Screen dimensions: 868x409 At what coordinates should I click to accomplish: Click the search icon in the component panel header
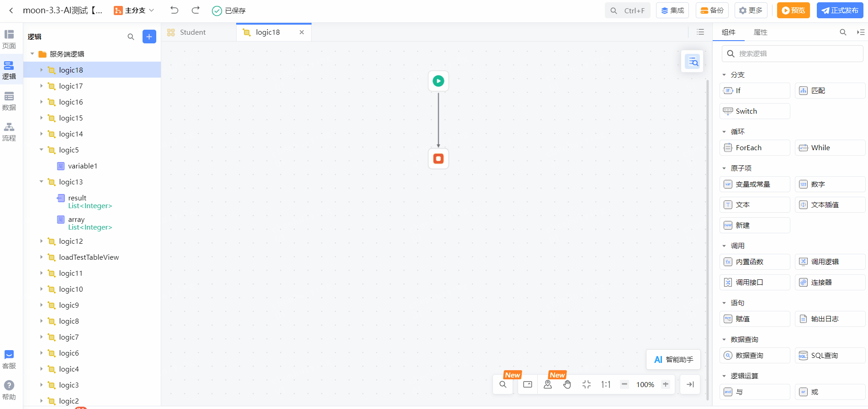tap(843, 32)
